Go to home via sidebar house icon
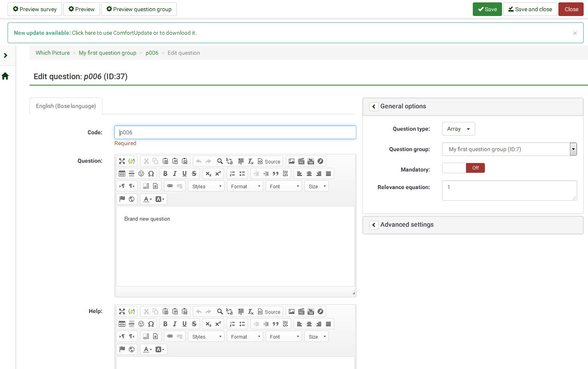The width and height of the screenshot is (588, 369). click(x=5, y=76)
